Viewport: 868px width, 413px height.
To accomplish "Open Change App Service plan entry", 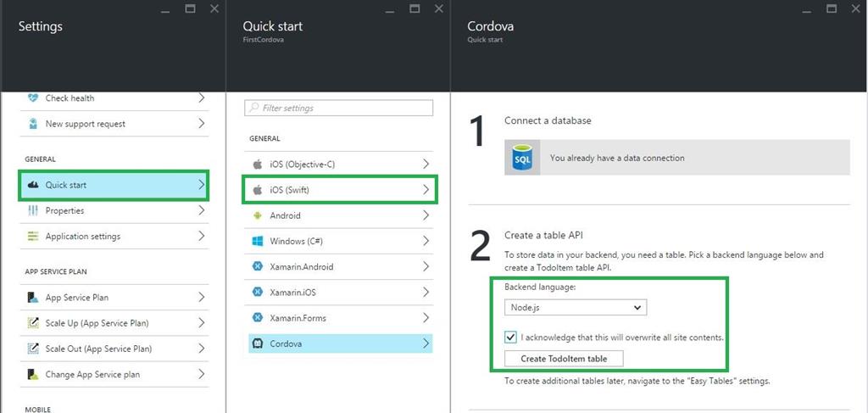I will (x=114, y=374).
